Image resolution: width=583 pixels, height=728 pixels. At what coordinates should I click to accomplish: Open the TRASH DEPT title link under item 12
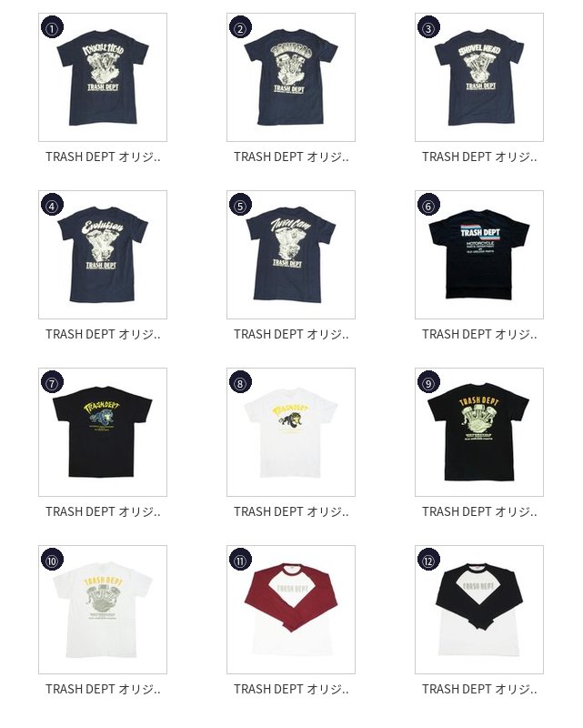click(x=479, y=689)
